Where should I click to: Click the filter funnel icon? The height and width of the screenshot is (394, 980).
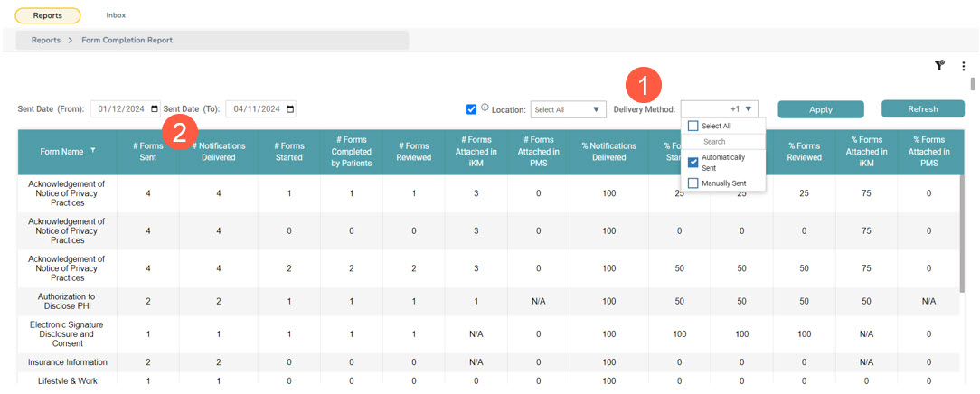point(939,65)
